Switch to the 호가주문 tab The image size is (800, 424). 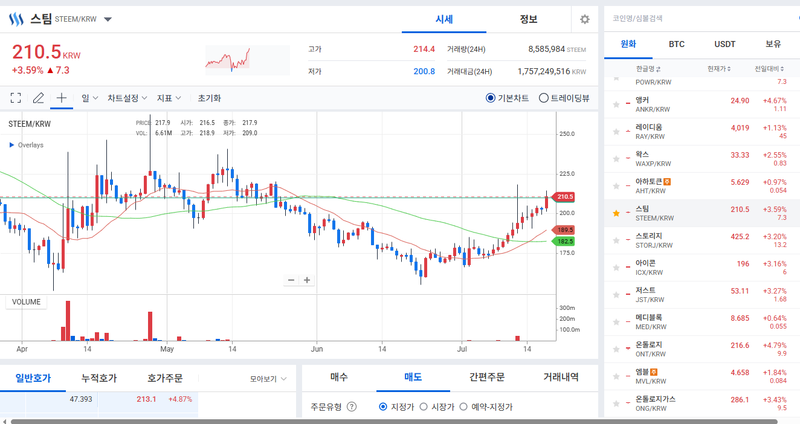[x=165, y=378]
